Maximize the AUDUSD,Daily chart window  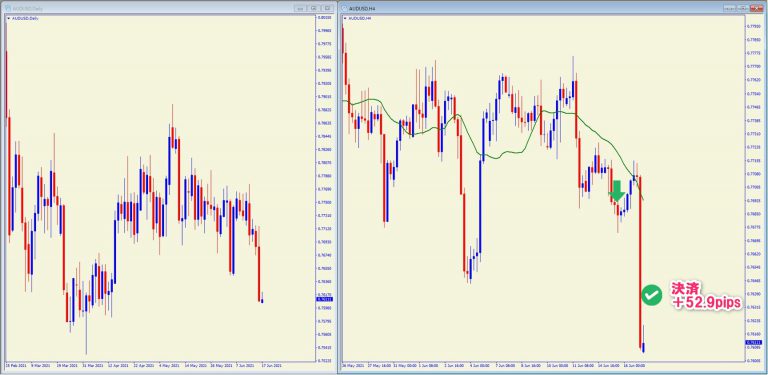coord(314,8)
